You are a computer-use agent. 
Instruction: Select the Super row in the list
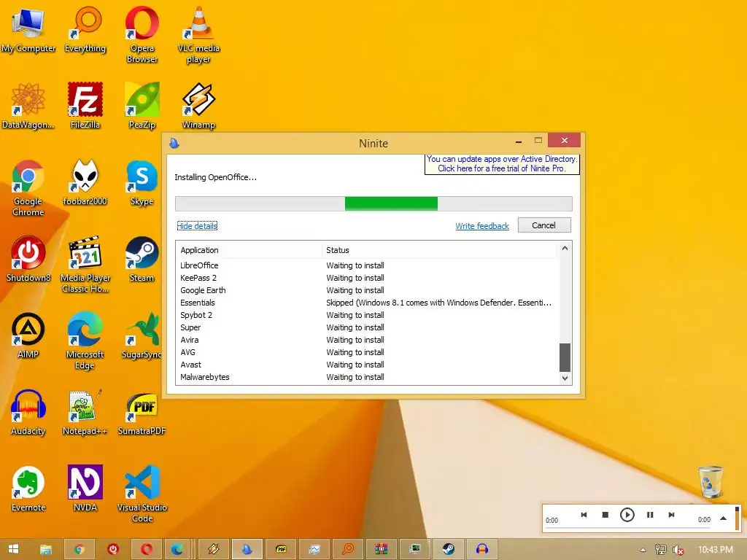pos(367,327)
